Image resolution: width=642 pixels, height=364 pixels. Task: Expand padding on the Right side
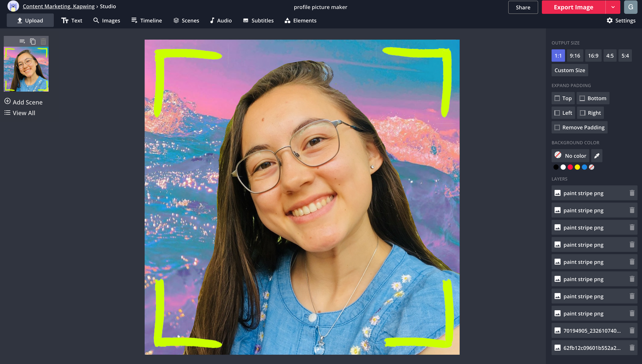coord(590,113)
